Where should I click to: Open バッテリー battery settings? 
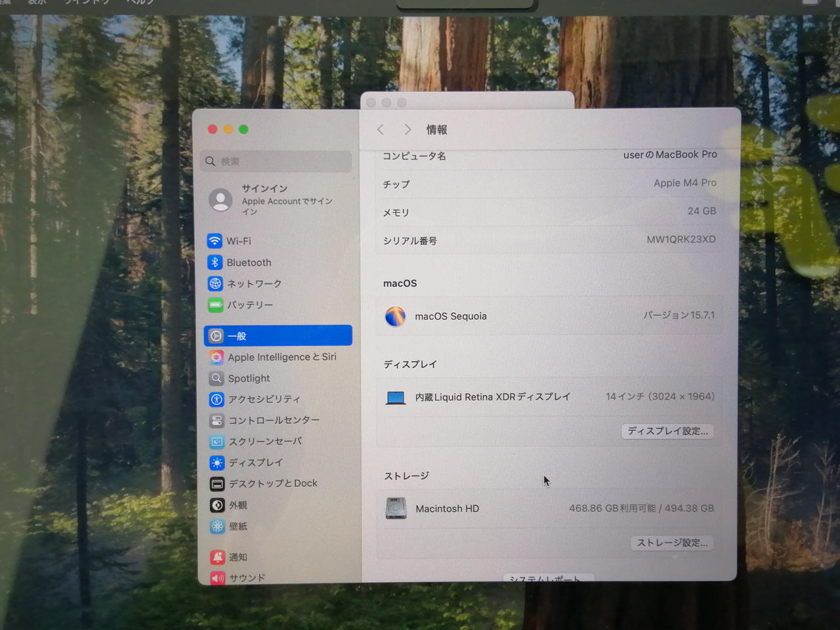point(249,305)
